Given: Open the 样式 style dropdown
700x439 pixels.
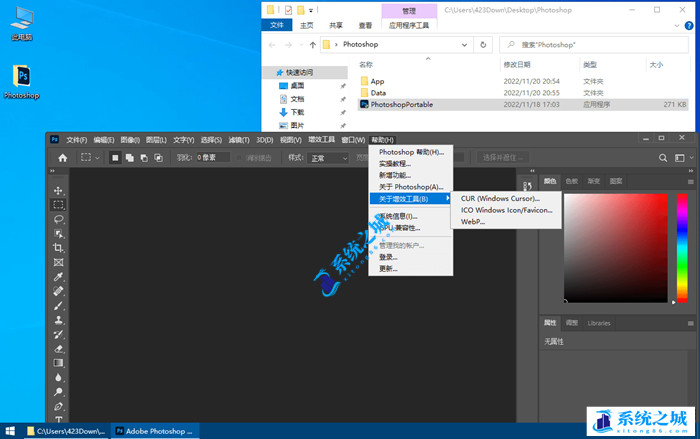Looking at the screenshot, I should 327,158.
